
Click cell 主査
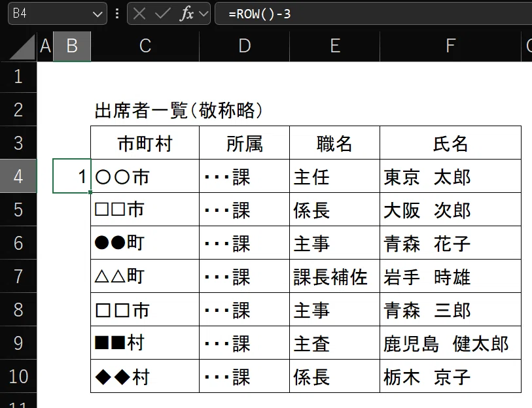coord(334,343)
